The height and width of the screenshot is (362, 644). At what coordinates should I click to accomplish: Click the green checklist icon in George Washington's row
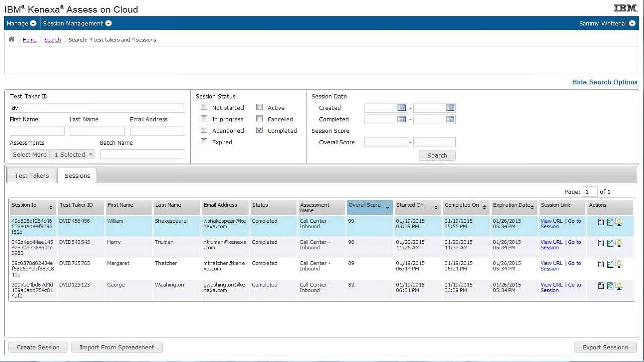coord(610,286)
